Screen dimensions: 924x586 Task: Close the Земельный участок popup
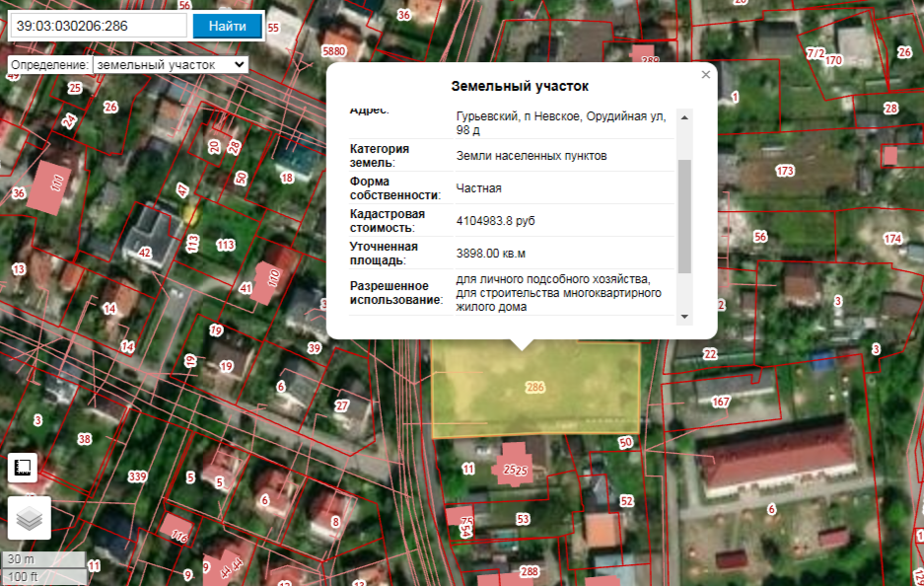point(705,74)
